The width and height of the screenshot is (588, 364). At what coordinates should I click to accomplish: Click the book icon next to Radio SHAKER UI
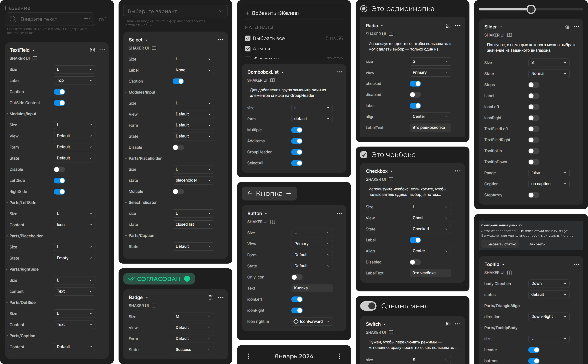(391, 34)
